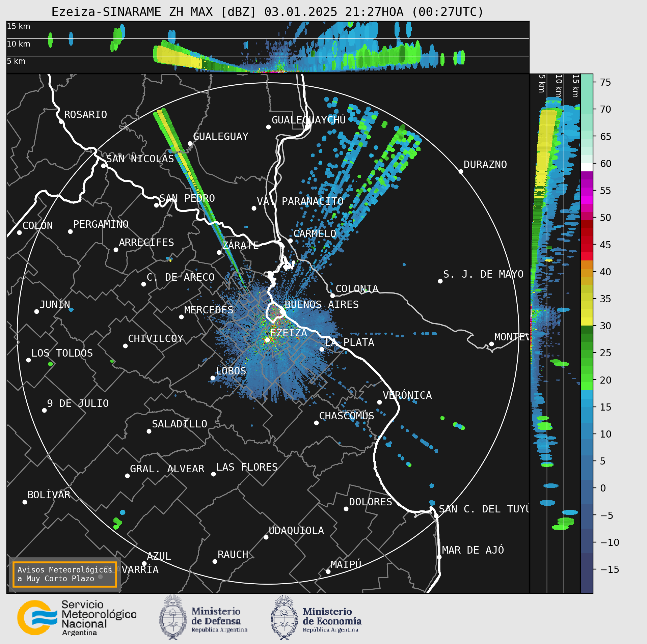This screenshot has height=644, width=647.
Task: Click the 75 value on the dBZ scale
Action: tap(605, 82)
